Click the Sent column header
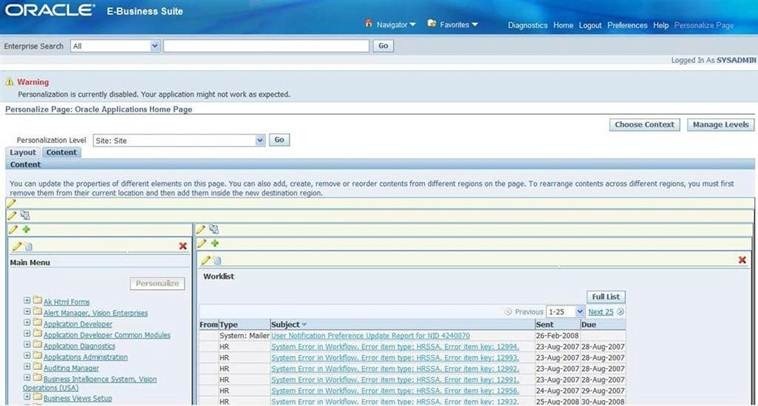The height and width of the screenshot is (406, 758). point(558,325)
